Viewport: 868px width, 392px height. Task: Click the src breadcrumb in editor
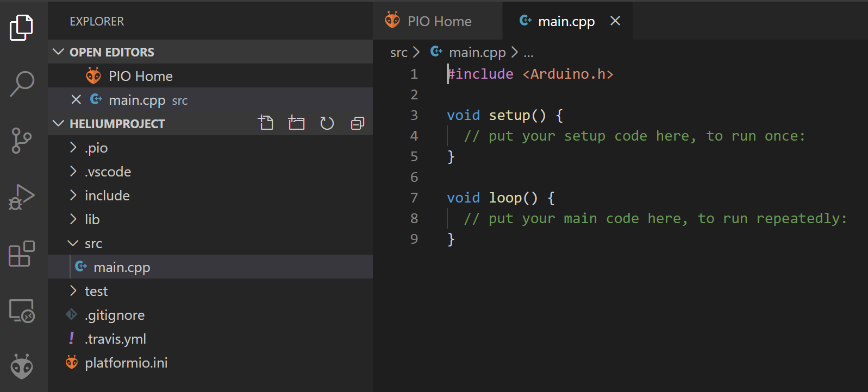click(398, 53)
